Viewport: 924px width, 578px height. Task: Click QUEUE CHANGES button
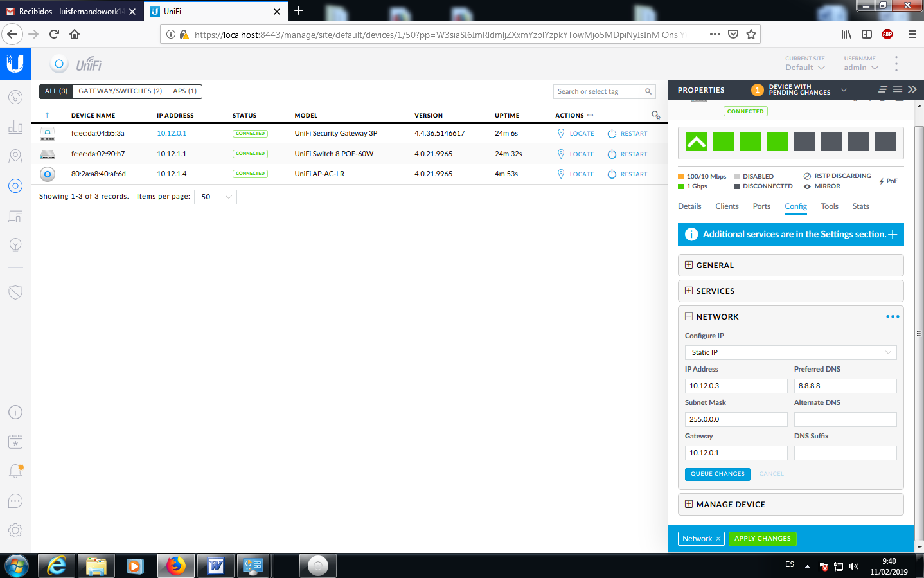point(717,474)
